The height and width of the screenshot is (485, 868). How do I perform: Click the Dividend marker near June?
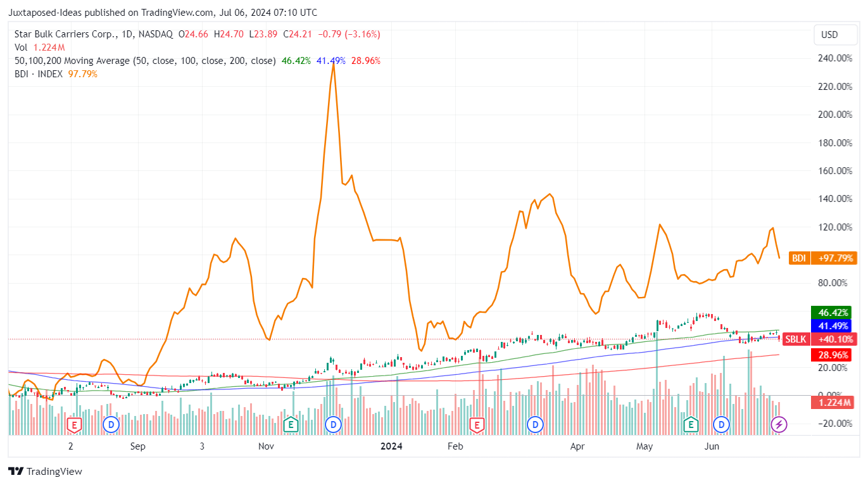(x=722, y=425)
